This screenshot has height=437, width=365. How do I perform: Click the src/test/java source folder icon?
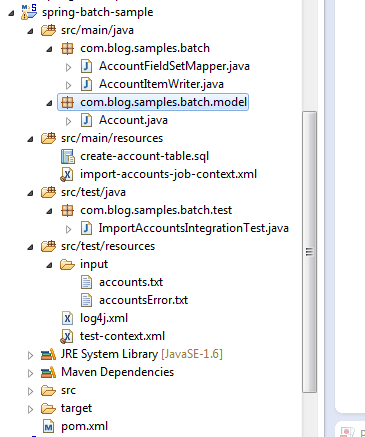tap(48, 192)
